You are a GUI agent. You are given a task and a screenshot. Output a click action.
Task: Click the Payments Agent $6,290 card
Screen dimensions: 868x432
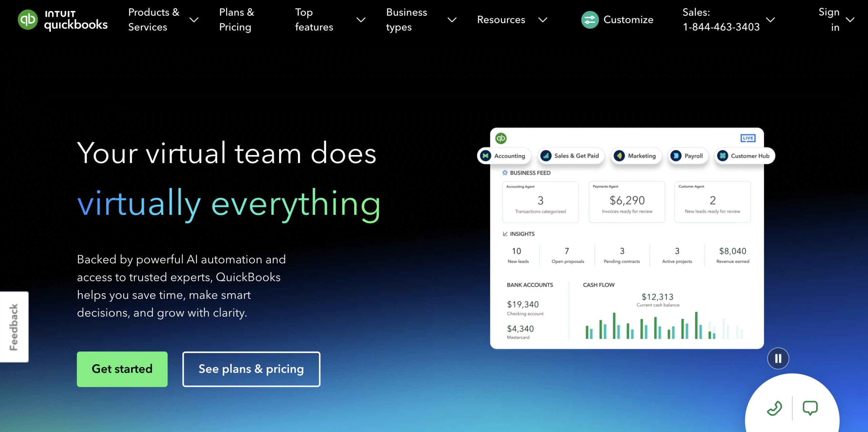coord(627,202)
